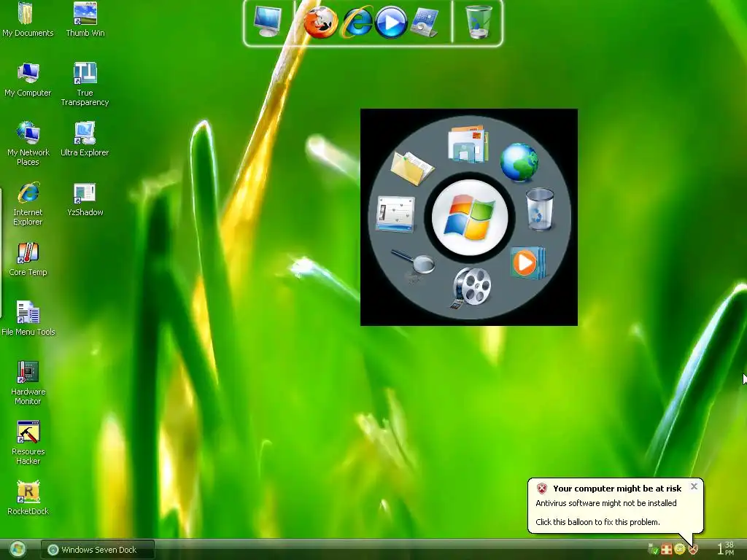This screenshot has height=560, width=747.
Task: Click the Windows logo in the circular dock
Action: (x=469, y=217)
